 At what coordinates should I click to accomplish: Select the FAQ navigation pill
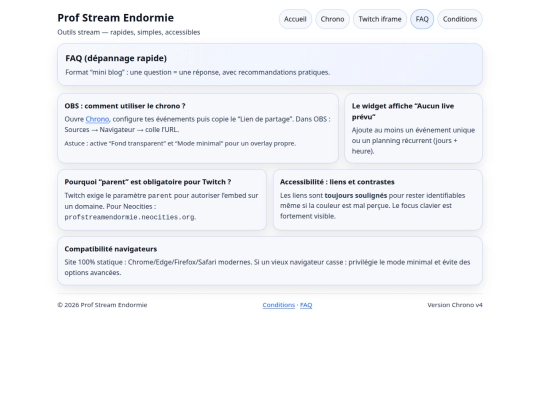click(x=422, y=19)
